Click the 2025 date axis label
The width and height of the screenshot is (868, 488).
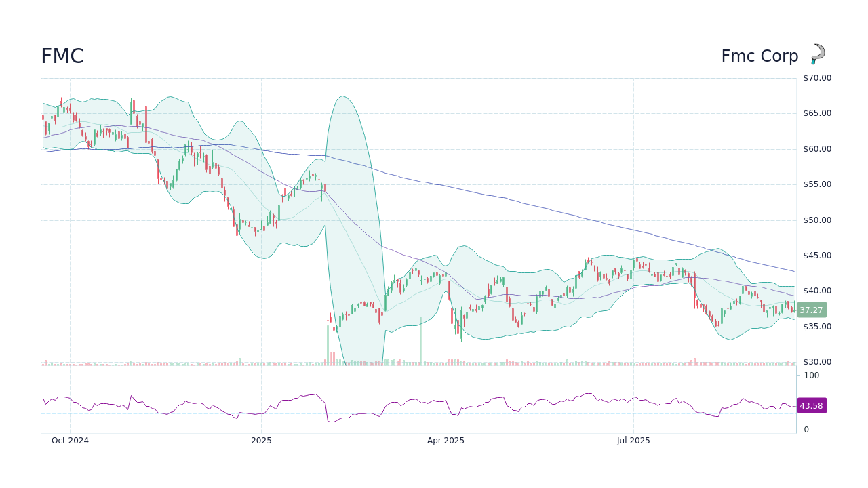point(261,441)
